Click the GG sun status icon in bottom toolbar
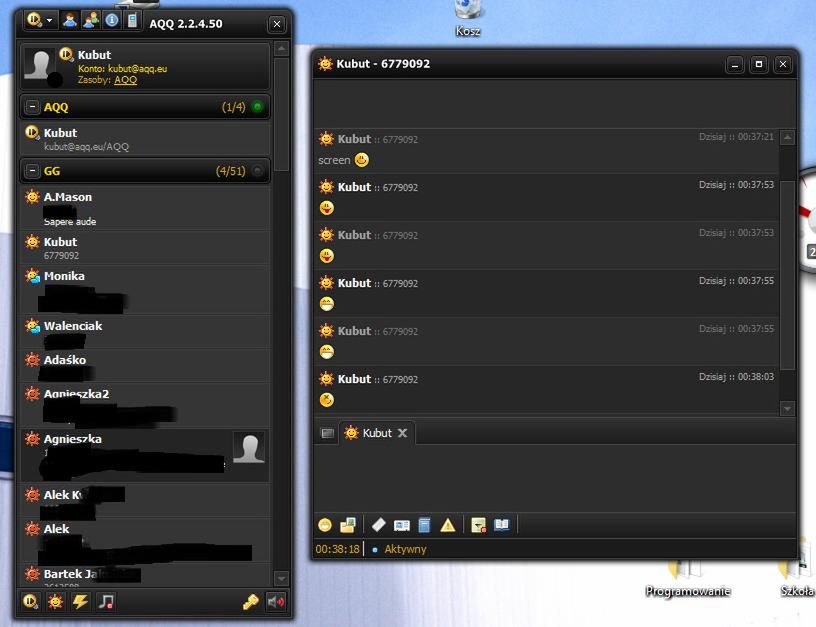The width and height of the screenshot is (816, 627). [x=55, y=602]
